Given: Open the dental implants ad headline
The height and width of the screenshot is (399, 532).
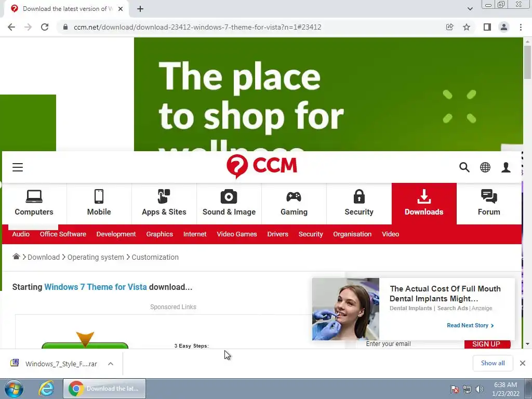Looking at the screenshot, I should click(445, 294).
